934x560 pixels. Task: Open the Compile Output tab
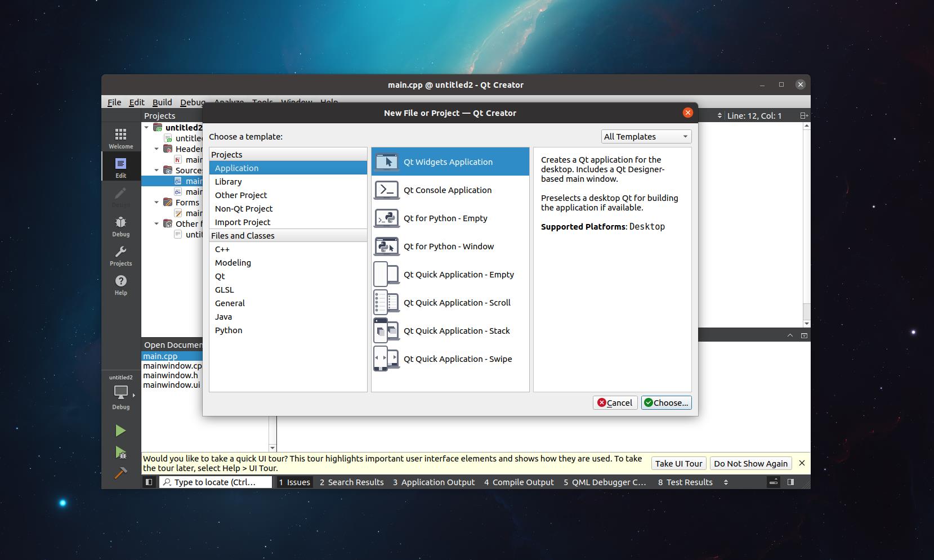pyautogui.click(x=519, y=482)
